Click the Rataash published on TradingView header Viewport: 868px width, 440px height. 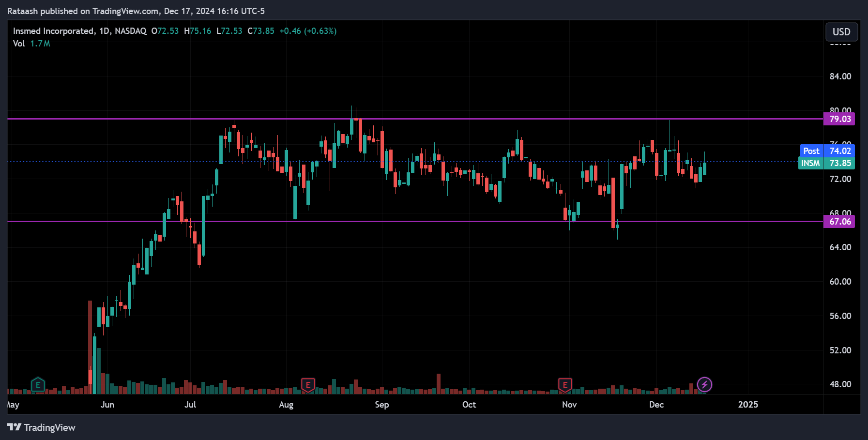pos(136,11)
